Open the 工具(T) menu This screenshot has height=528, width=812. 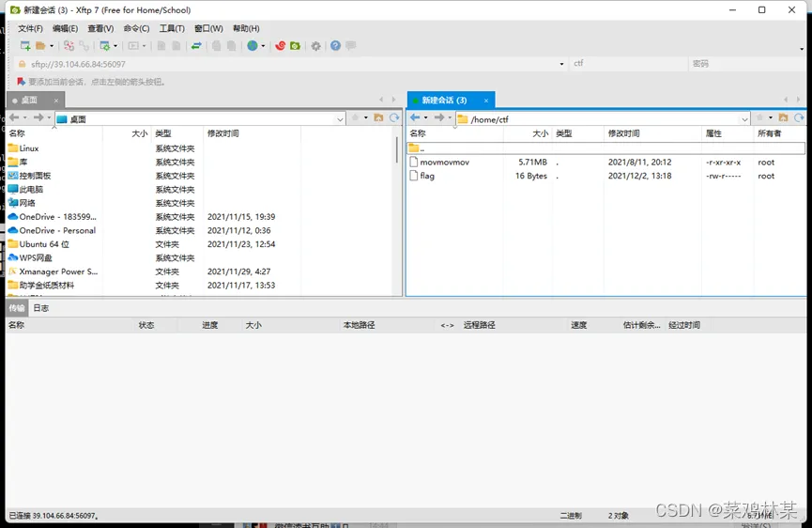(x=172, y=28)
